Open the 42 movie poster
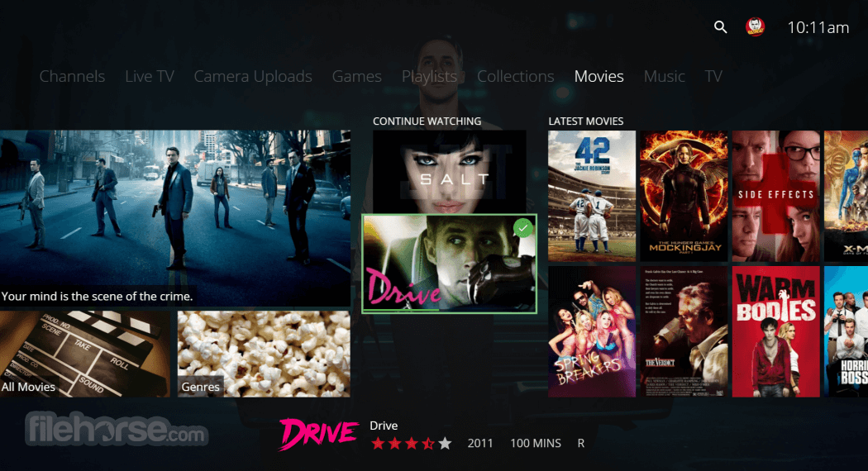 [592, 196]
